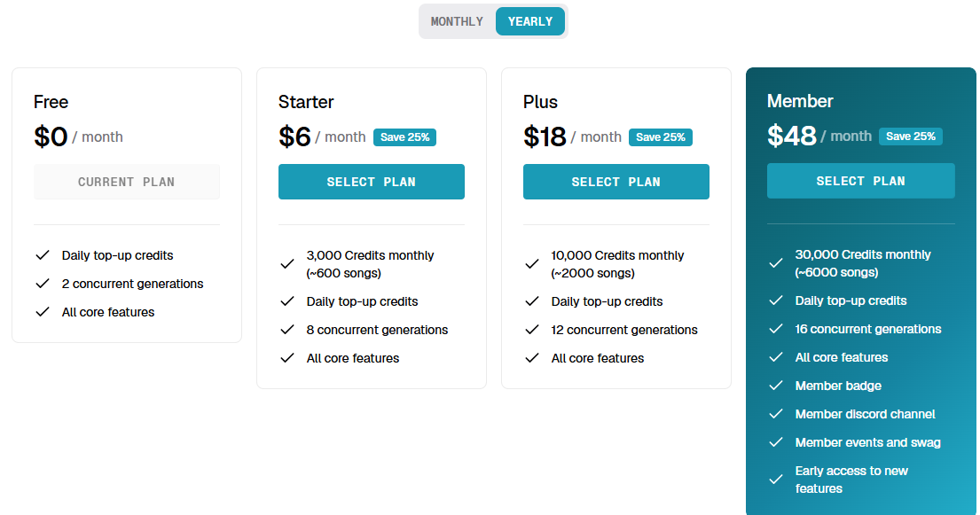Click the Free plan title
This screenshot has width=980, height=515.
click(x=51, y=102)
